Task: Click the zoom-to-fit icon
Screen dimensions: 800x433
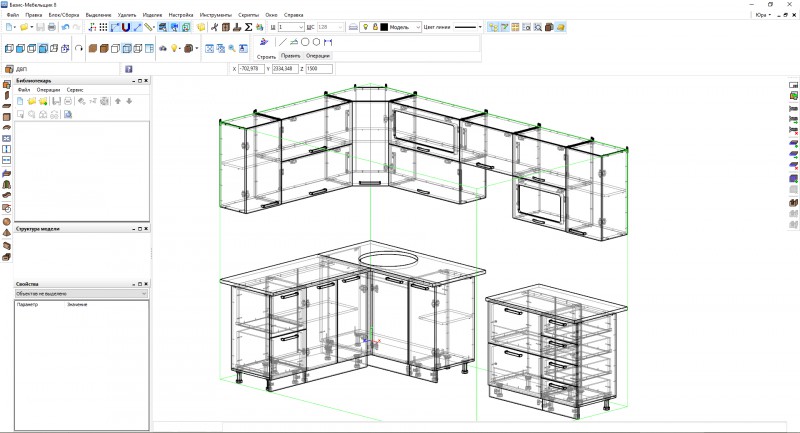Action: (x=209, y=48)
